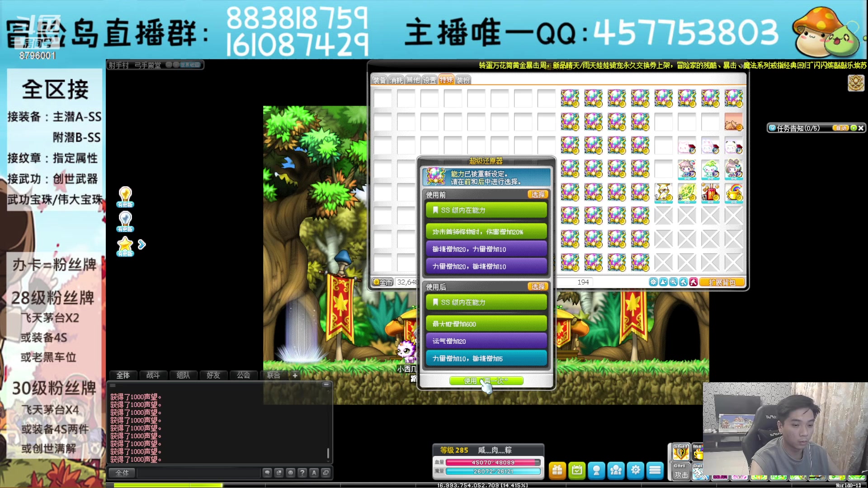The height and width of the screenshot is (488, 868).
Task: Click the emblem icon at top right
Action: (856, 83)
